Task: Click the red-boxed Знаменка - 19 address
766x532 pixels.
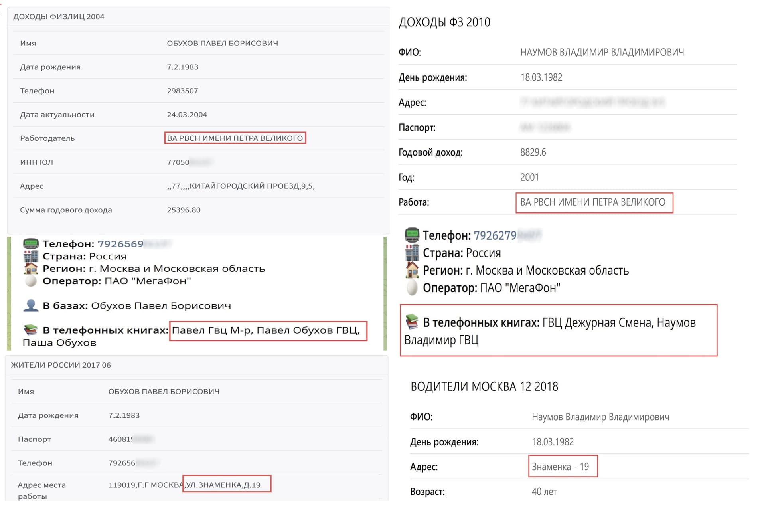Action: (560, 467)
